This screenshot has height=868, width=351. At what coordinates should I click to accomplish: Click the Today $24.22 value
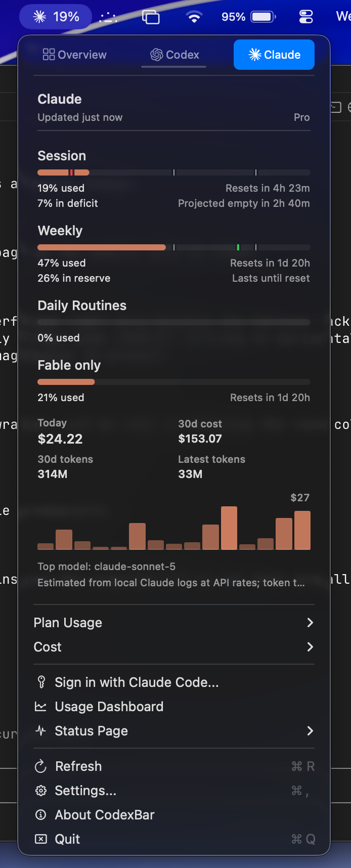[60, 439]
